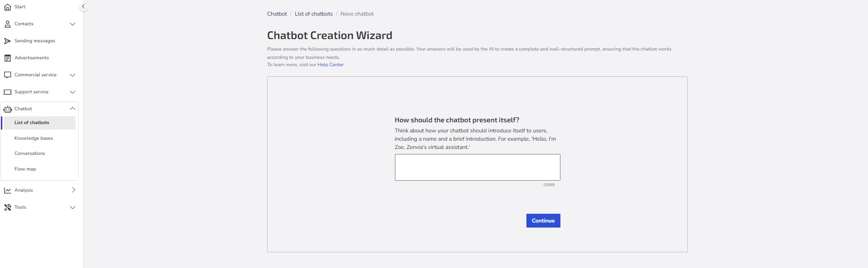Collapse the sidebar with arrow button
The height and width of the screenshot is (268, 868).
coord(83,7)
